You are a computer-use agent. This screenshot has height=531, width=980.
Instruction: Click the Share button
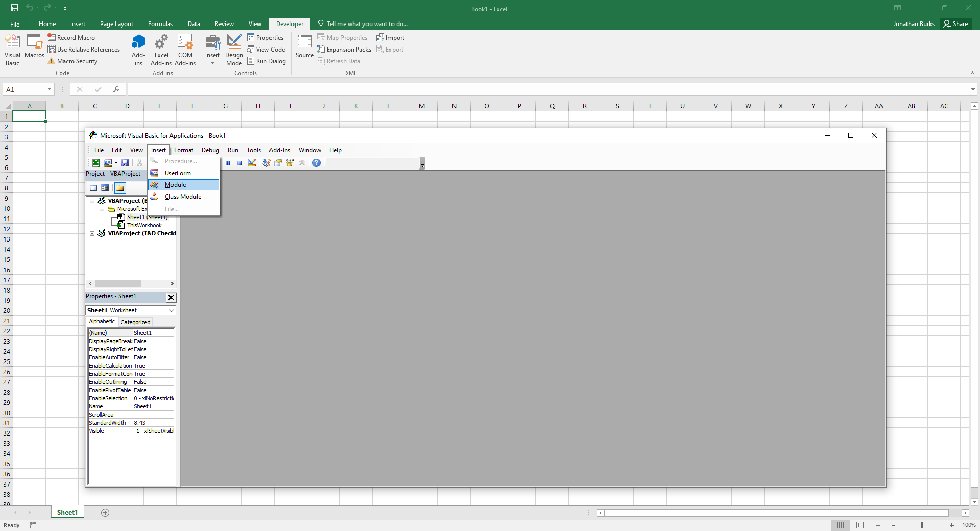(955, 24)
